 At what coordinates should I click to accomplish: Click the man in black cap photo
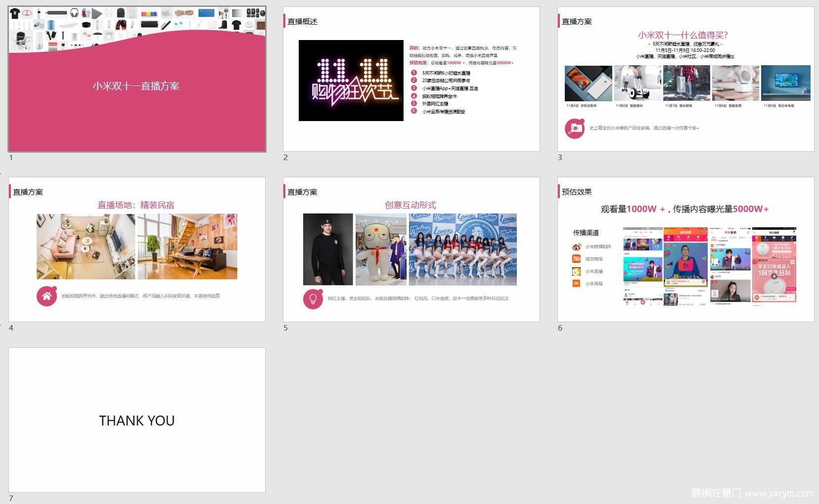pos(328,250)
